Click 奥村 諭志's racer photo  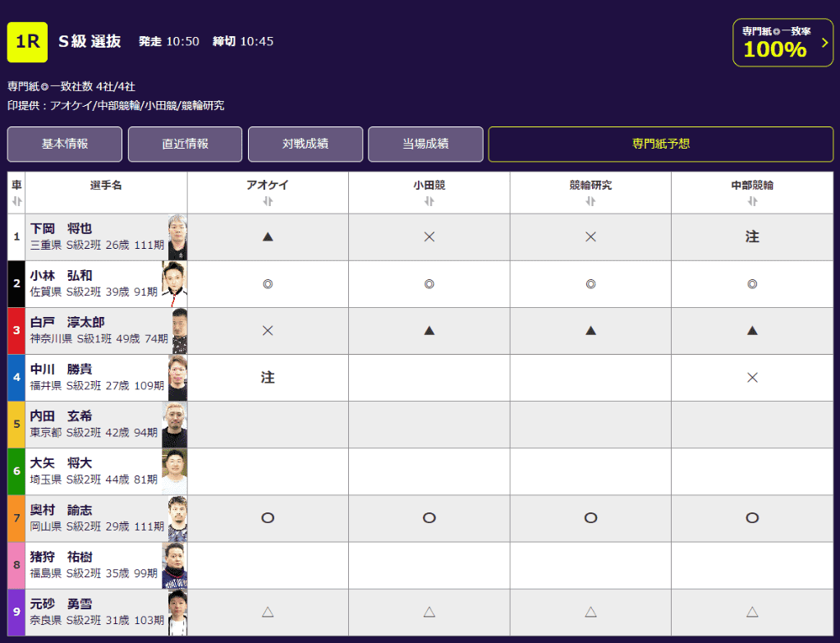(x=177, y=518)
